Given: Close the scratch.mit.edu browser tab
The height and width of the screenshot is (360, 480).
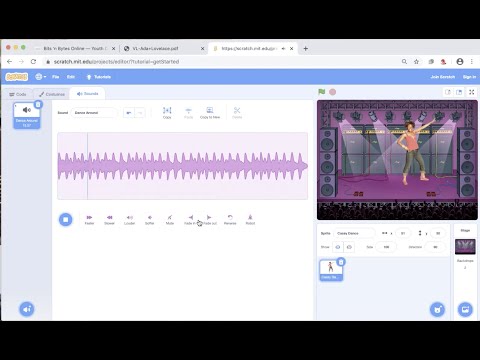Looking at the screenshot, I should pos(292,48).
